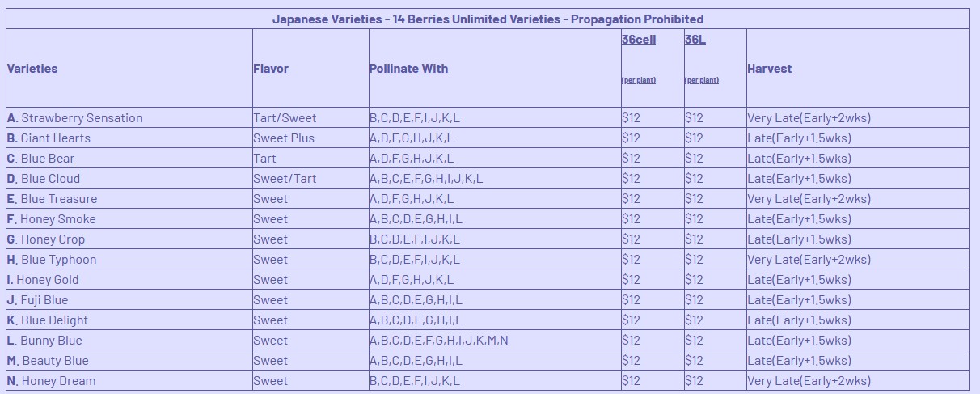The width and height of the screenshot is (980, 394).
Task: Open the Pollinate With header link
Action: [408, 69]
